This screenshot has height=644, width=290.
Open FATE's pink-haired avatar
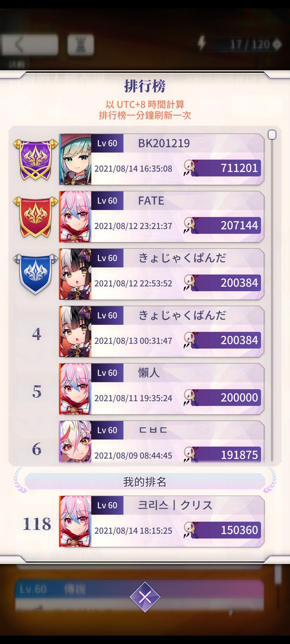[x=75, y=217]
